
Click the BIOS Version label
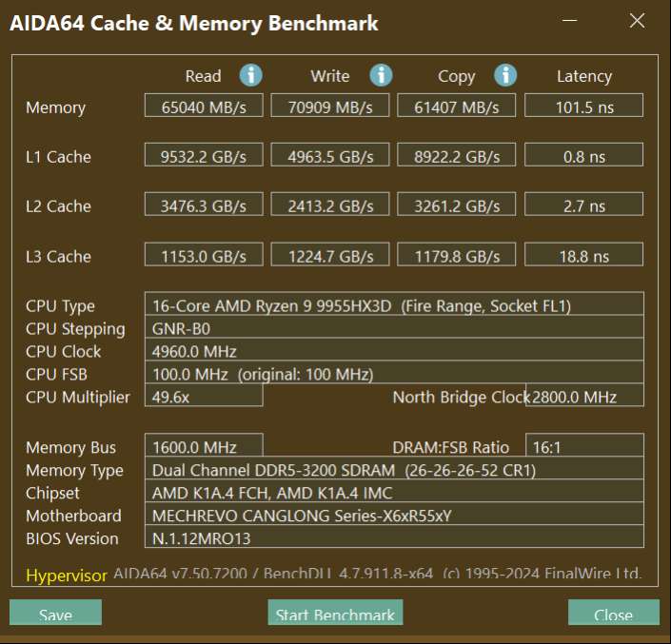tap(72, 538)
